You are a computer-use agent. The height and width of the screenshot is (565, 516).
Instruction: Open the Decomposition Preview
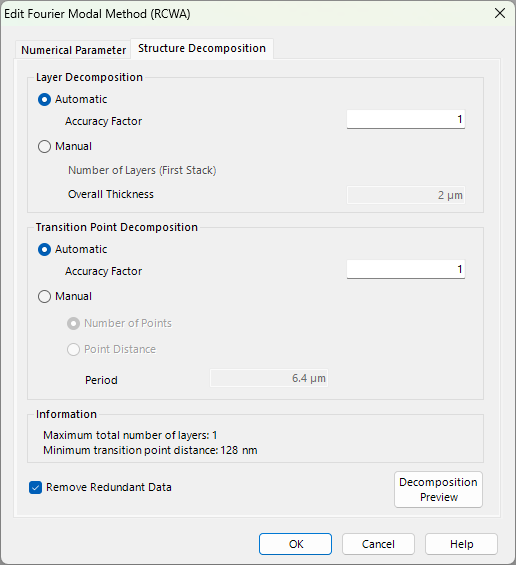pos(438,490)
